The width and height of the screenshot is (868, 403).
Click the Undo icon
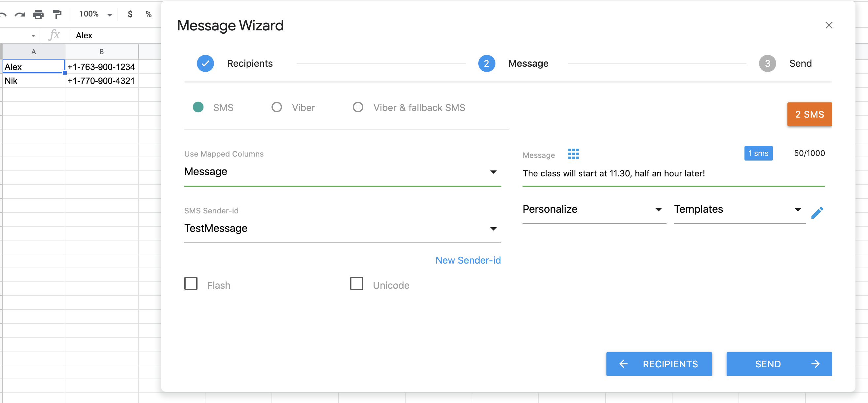4,14
